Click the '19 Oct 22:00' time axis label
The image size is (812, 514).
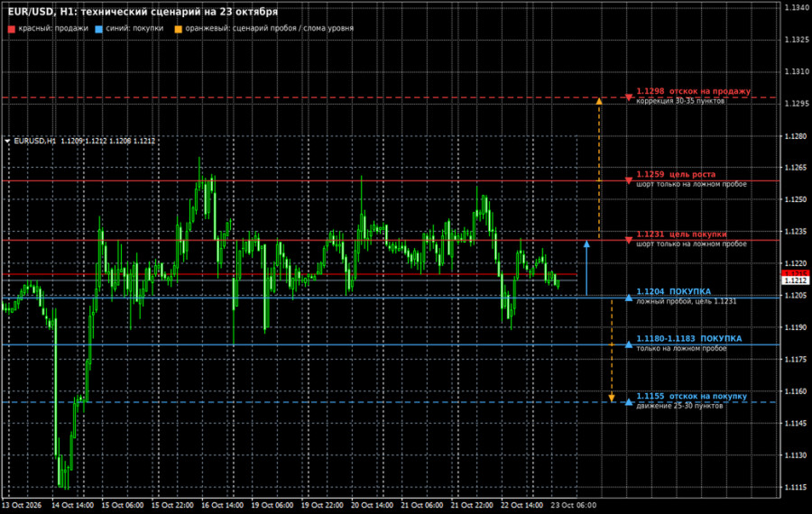point(322,505)
